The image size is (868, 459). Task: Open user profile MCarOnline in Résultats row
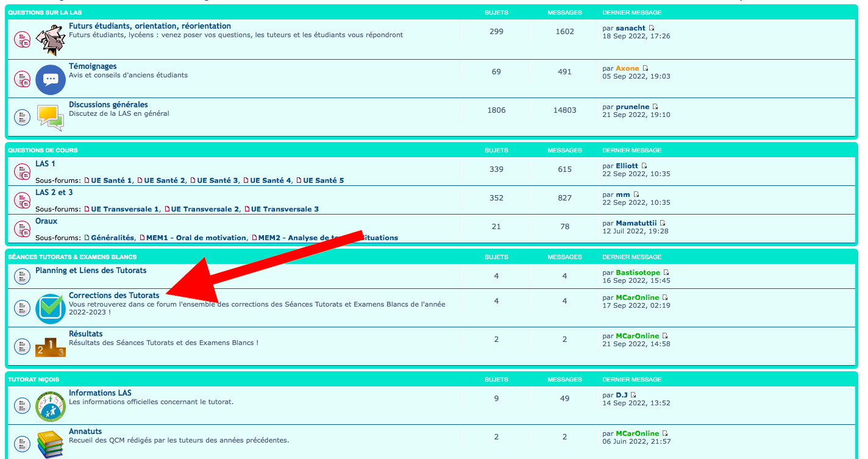[x=637, y=336]
